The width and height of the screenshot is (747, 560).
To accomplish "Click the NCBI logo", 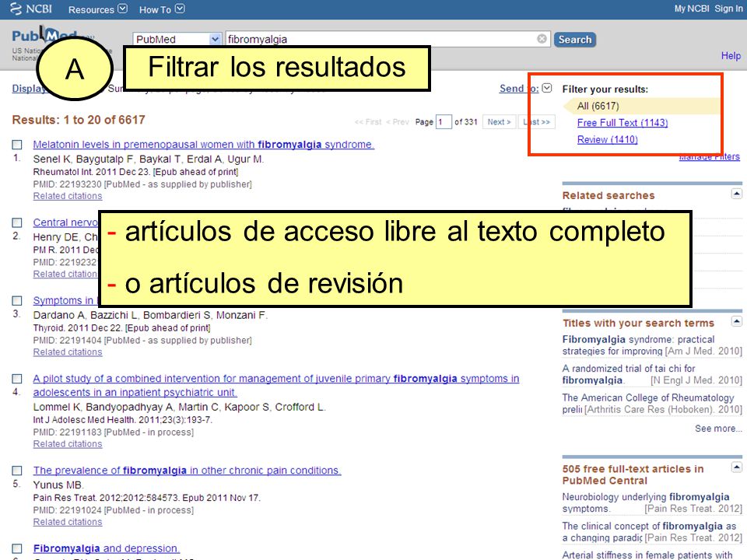I will pyautogui.click(x=31, y=9).
